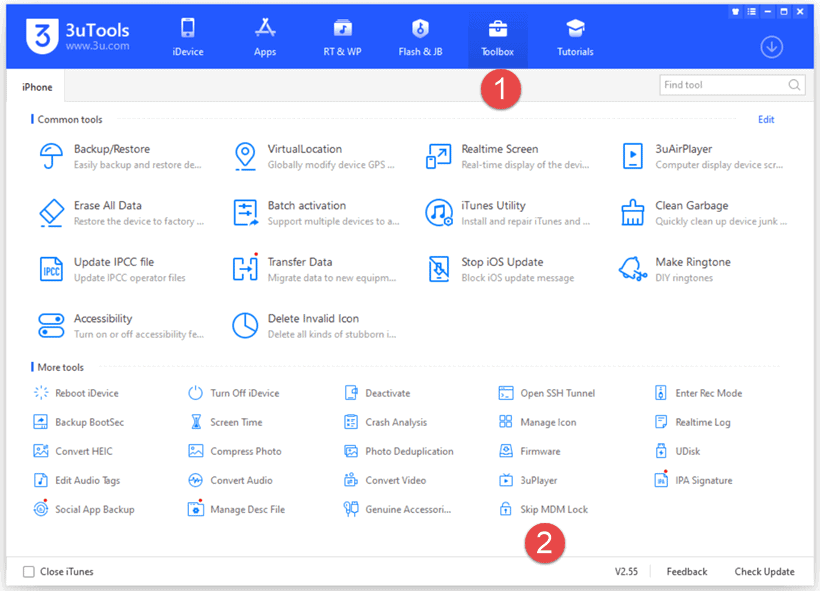Open Convert HEIC tool

tap(73, 451)
